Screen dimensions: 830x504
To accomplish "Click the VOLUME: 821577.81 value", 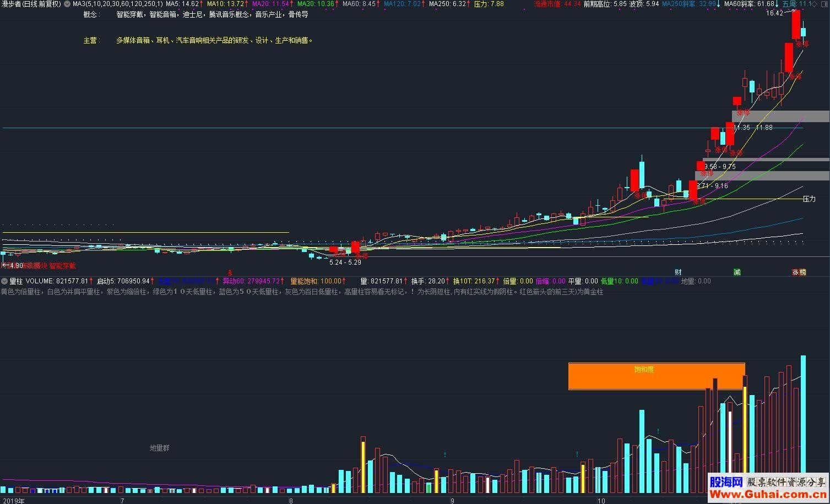I will click(x=57, y=281).
